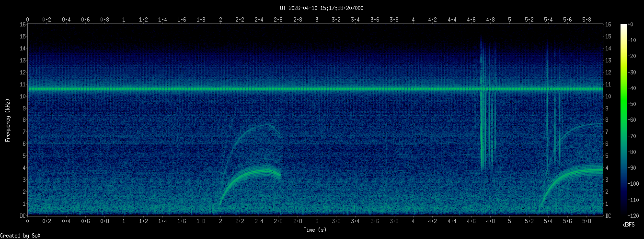Click the white top of the color scale bar
The image size is (644, 239).
point(623,26)
